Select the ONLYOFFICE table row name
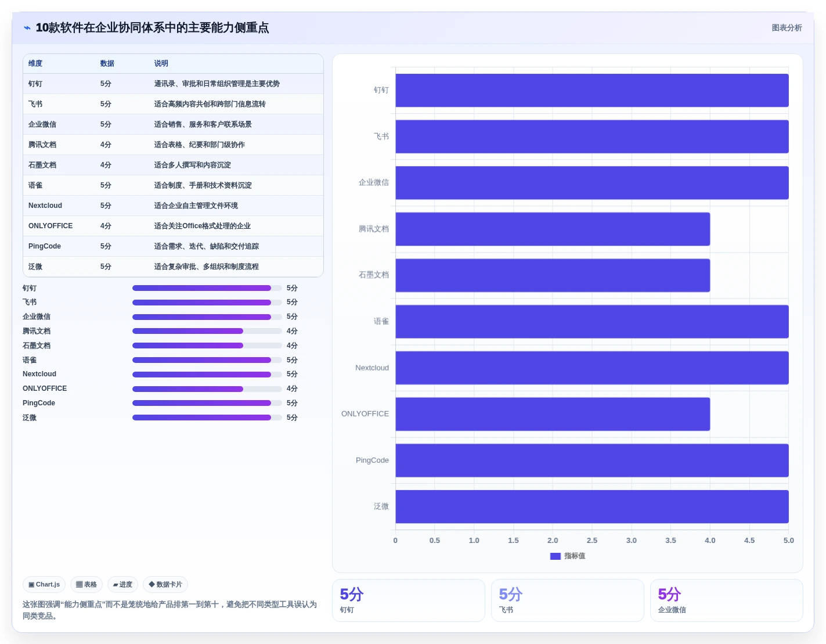The image size is (826, 644). coord(51,226)
